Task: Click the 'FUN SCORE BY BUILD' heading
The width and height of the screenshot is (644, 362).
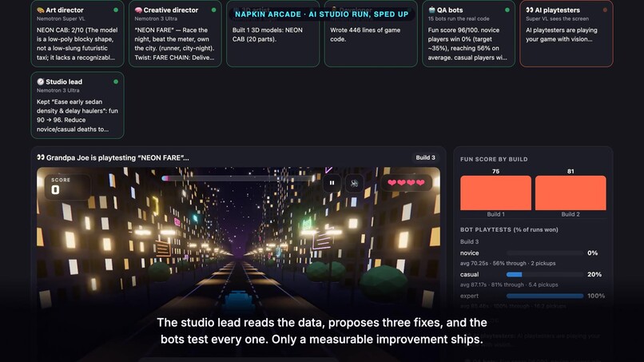Action: point(494,160)
